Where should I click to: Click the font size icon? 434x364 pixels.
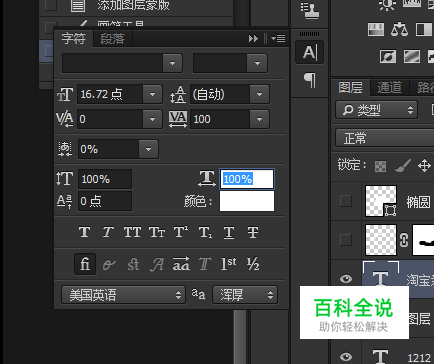[x=65, y=95]
